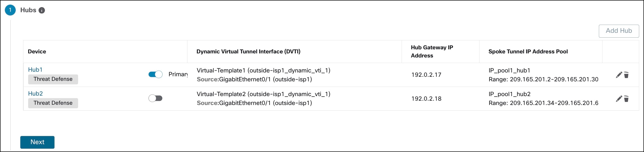
Task: Click the Device column header
Action: [x=37, y=51]
